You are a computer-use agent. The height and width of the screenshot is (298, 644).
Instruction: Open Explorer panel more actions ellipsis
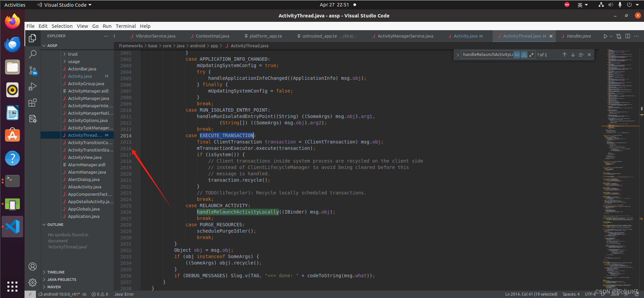point(106,36)
